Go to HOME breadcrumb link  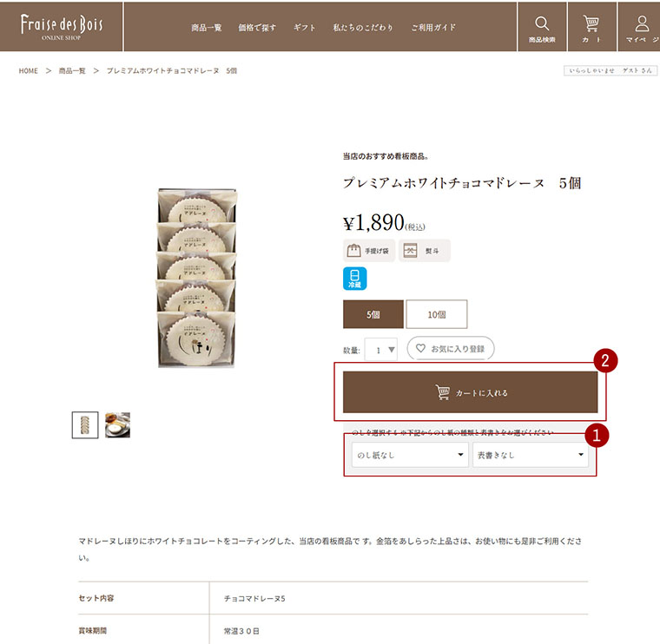(x=28, y=70)
